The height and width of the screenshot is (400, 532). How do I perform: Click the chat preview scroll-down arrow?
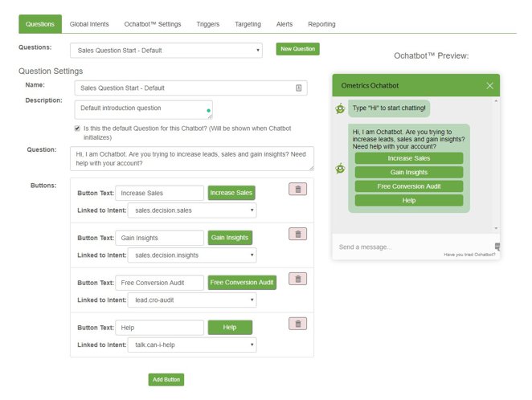[x=496, y=228]
